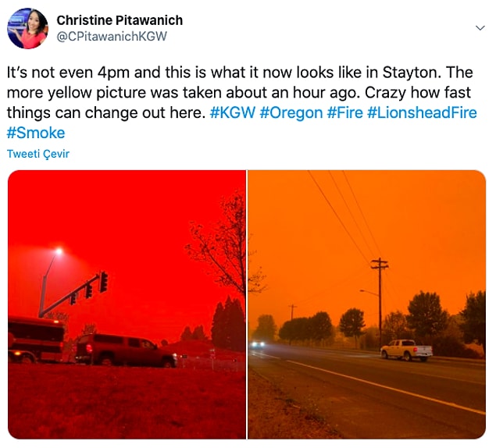Click the tweet body text
The width and height of the screenshot is (496, 448).
[242, 102]
